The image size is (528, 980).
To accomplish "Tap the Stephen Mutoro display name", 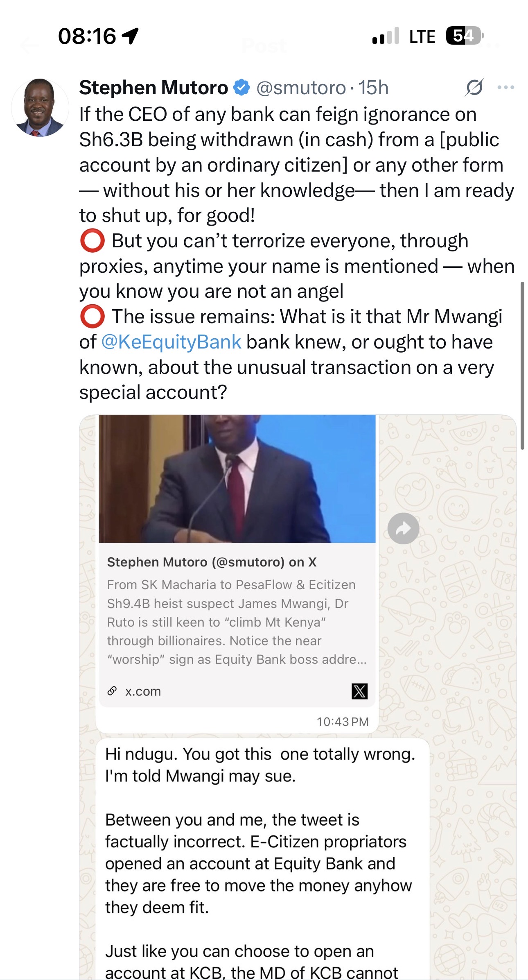I will (x=153, y=88).
